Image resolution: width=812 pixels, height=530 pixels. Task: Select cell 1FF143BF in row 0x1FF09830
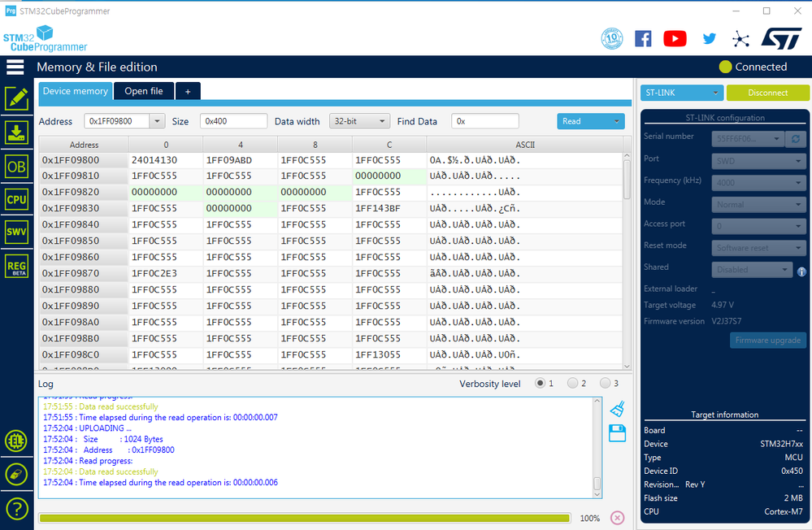[389, 208]
